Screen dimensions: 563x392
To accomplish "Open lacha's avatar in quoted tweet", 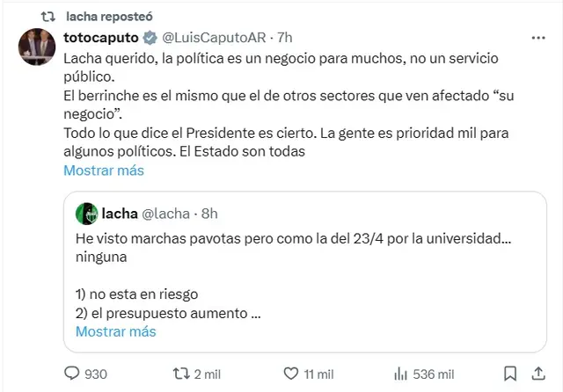I will point(86,214).
